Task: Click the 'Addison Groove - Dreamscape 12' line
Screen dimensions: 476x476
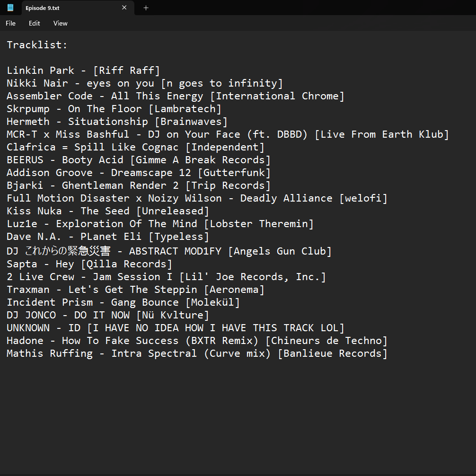Action: point(139,172)
